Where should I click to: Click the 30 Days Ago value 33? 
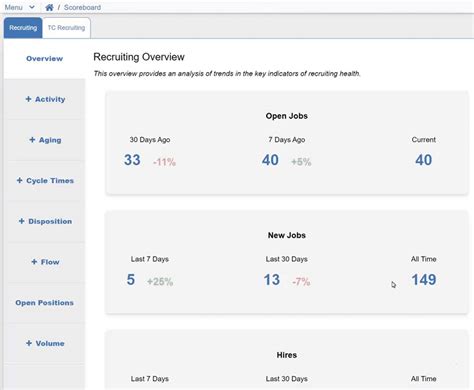click(132, 160)
